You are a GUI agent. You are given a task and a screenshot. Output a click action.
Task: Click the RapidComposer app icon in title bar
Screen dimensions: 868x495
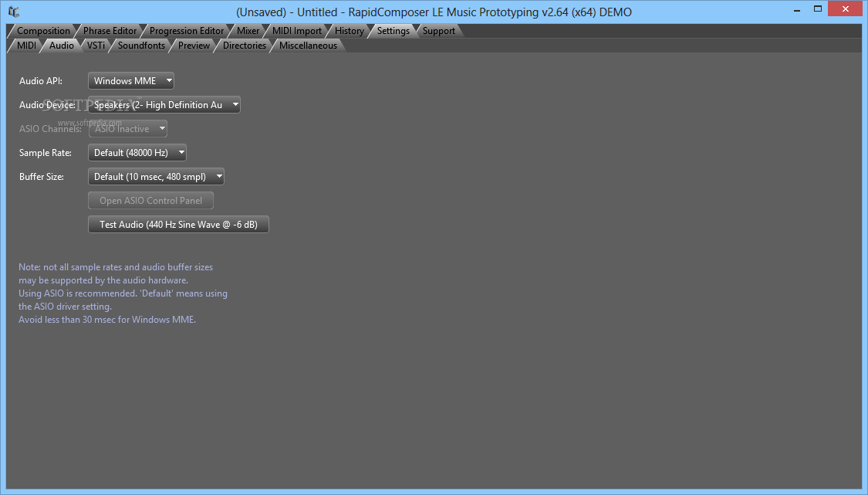click(14, 12)
